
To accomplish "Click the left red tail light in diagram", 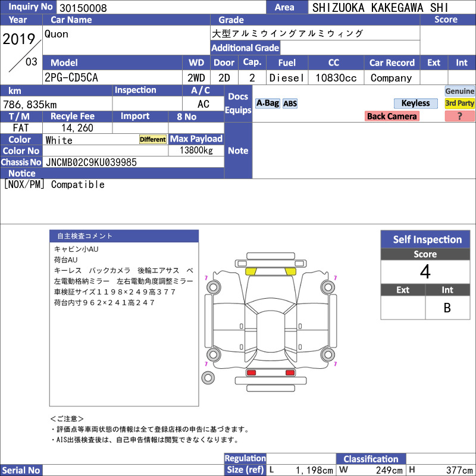I will [251, 372].
